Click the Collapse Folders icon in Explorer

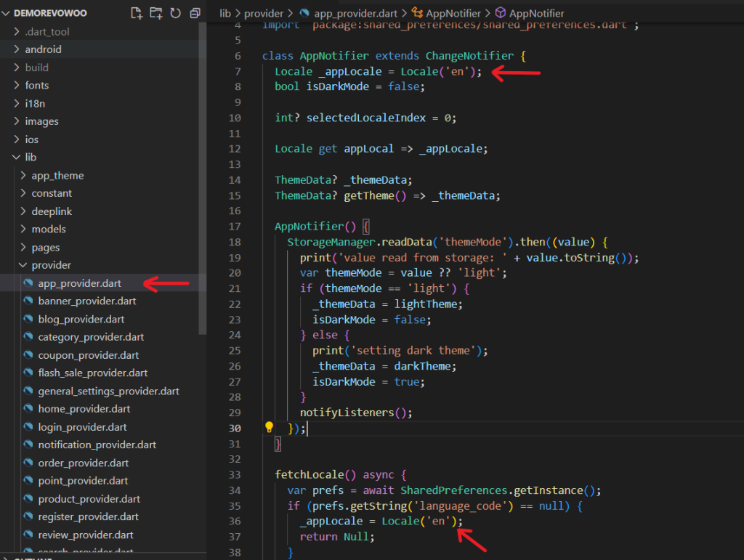pyautogui.click(x=193, y=12)
